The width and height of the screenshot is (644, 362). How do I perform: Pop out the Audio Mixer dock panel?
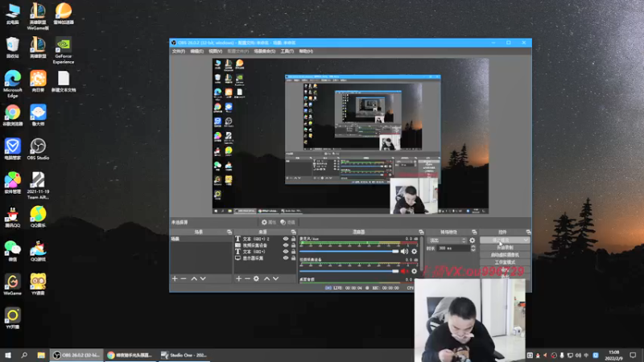click(421, 232)
